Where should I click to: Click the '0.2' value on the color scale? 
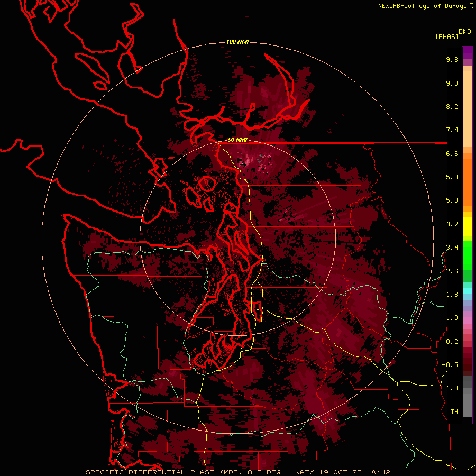(452, 342)
